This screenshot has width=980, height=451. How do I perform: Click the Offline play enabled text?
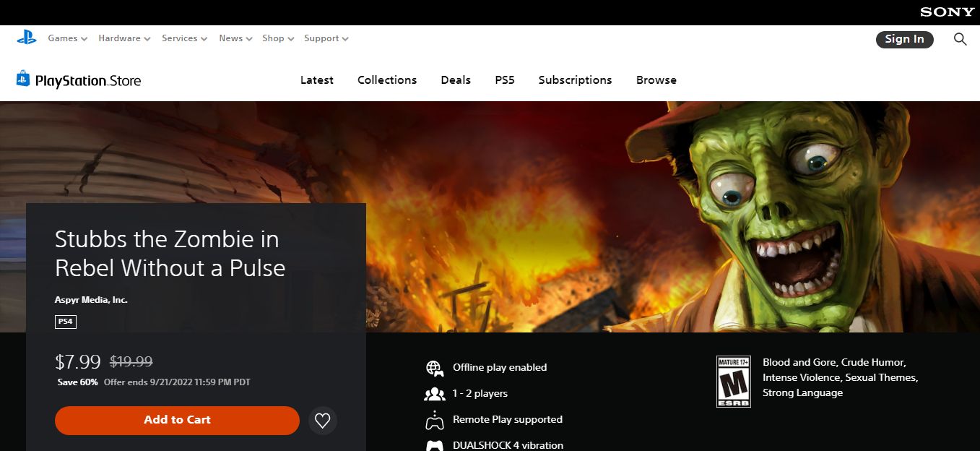click(500, 368)
